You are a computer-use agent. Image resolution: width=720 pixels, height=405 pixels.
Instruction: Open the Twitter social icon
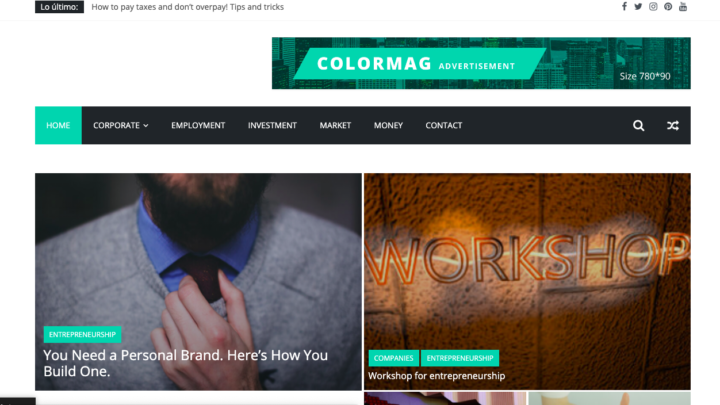(x=638, y=6)
